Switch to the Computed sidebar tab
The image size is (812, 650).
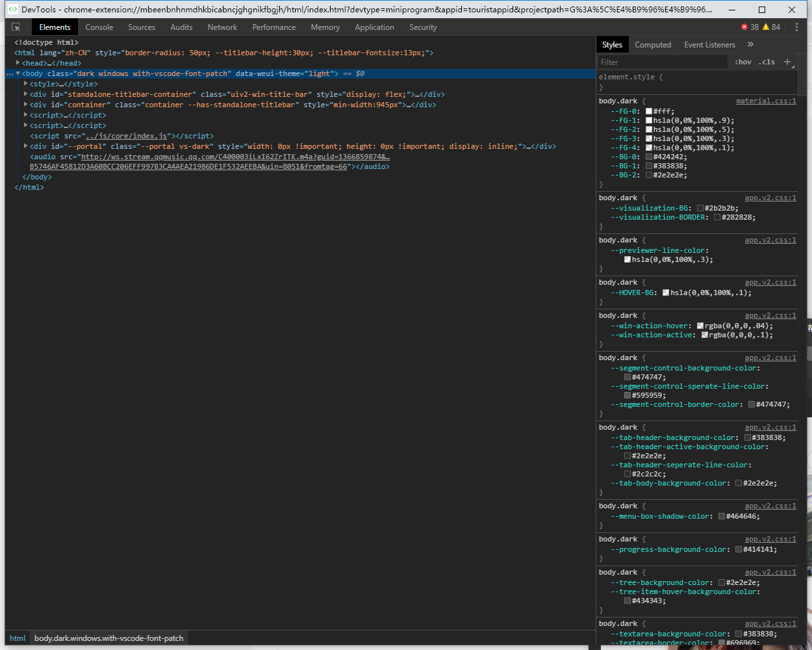click(x=653, y=45)
